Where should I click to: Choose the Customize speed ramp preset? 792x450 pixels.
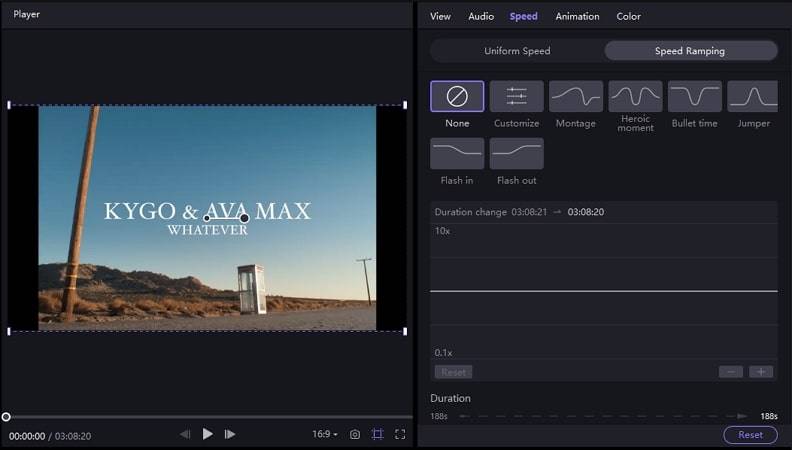click(516, 97)
